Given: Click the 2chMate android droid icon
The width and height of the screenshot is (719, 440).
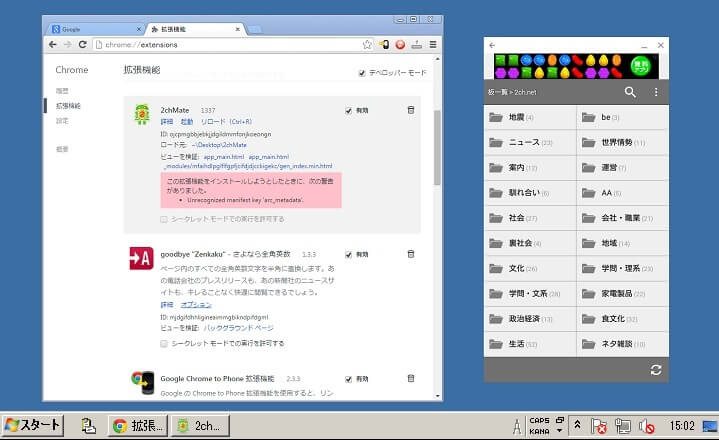Looking at the screenshot, I should (142, 114).
